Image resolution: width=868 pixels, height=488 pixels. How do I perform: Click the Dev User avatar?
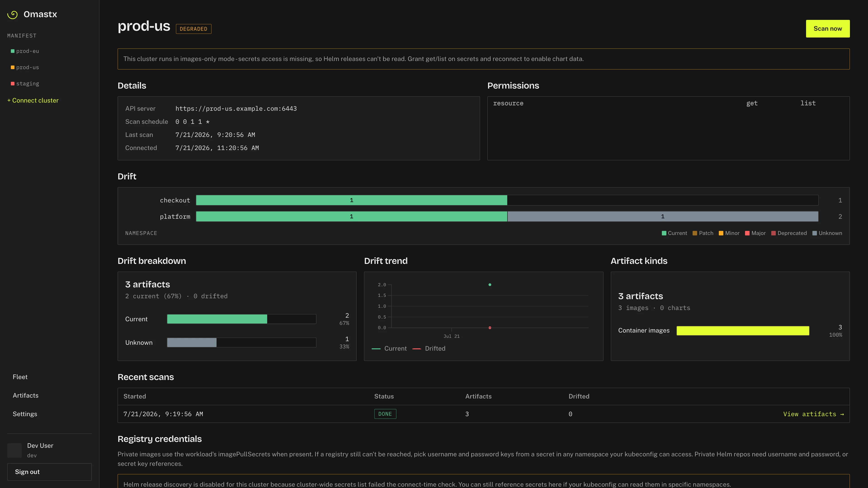coord(14,450)
